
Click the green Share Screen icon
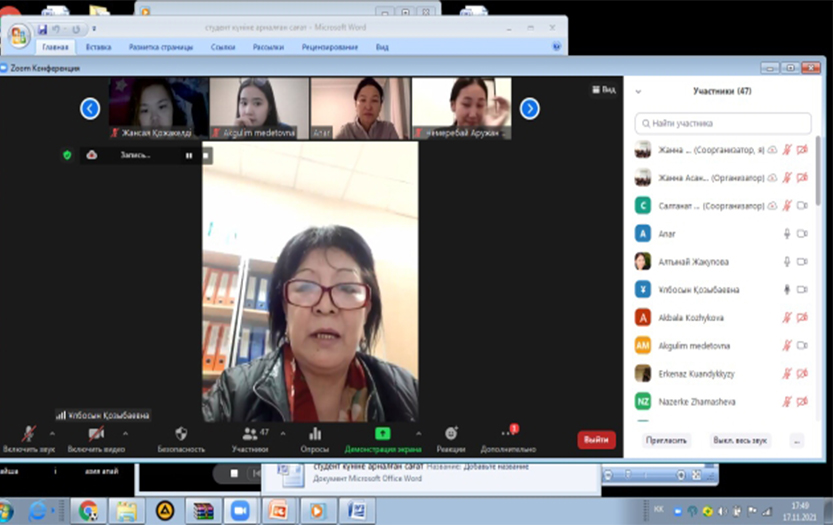point(382,433)
